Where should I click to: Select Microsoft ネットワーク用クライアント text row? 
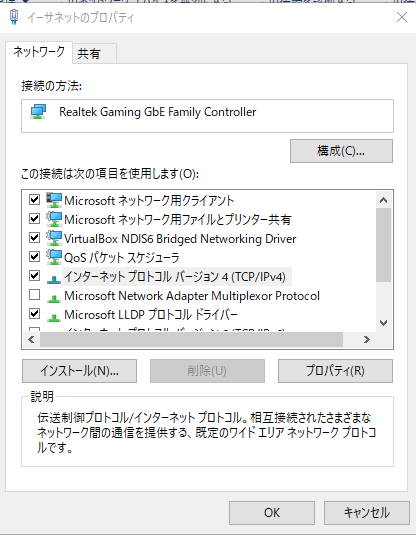click(149, 201)
